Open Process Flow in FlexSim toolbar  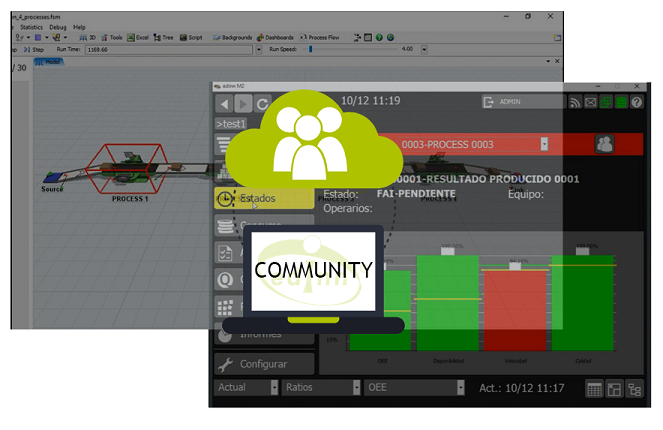click(x=320, y=38)
